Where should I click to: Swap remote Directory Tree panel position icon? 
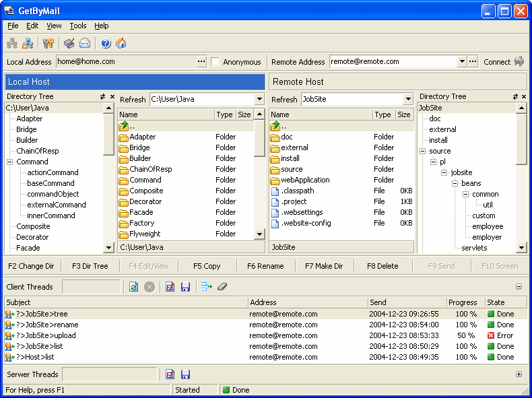(x=516, y=97)
